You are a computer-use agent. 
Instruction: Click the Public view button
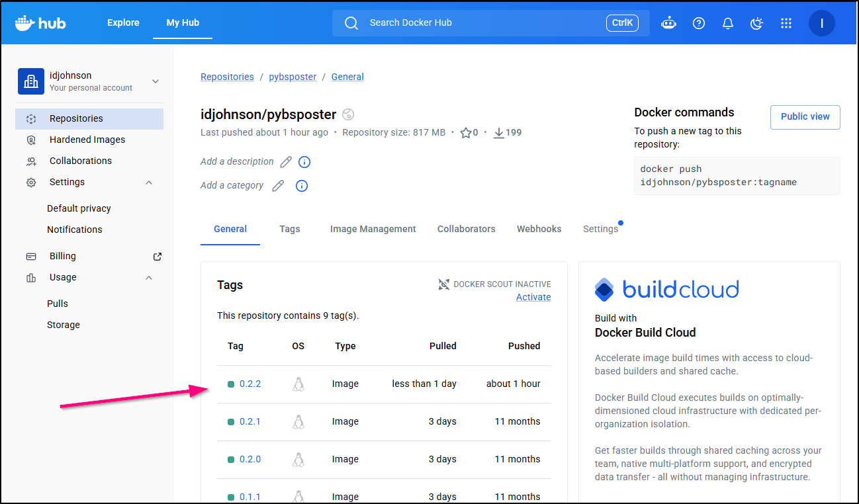point(805,116)
